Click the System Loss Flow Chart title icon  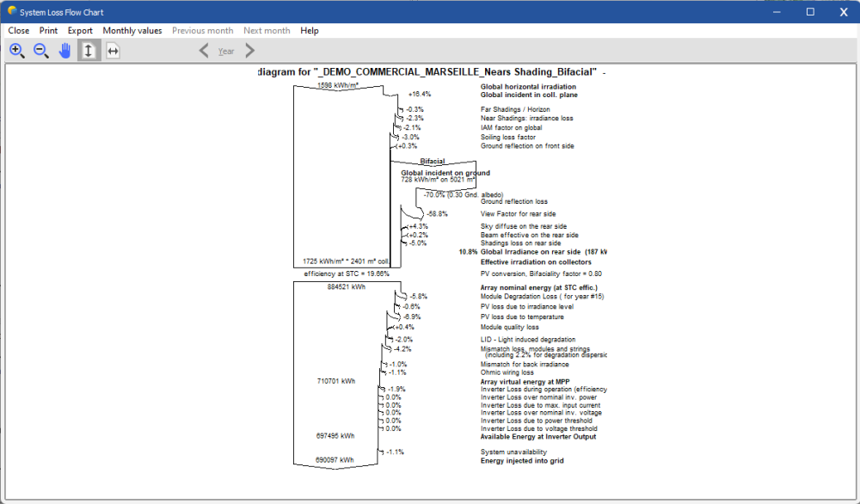pos(10,11)
